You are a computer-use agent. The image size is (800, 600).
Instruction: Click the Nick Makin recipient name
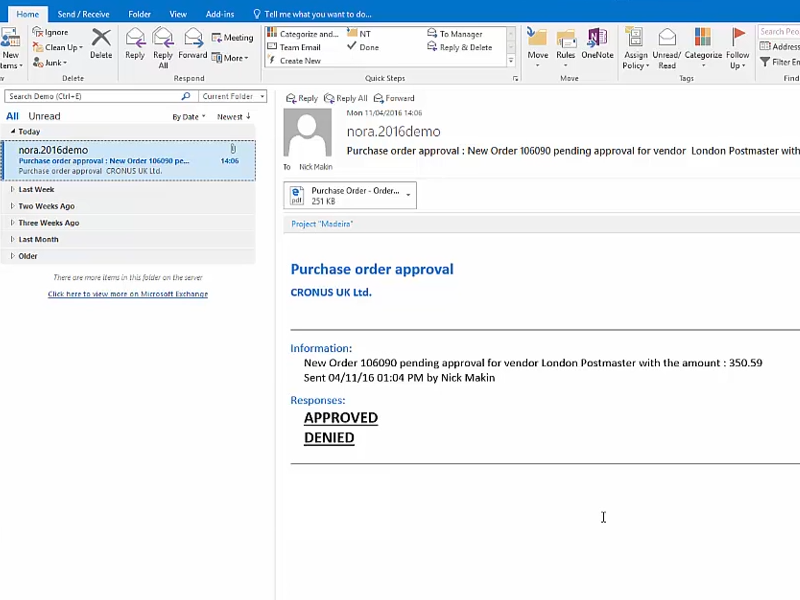[x=316, y=167]
